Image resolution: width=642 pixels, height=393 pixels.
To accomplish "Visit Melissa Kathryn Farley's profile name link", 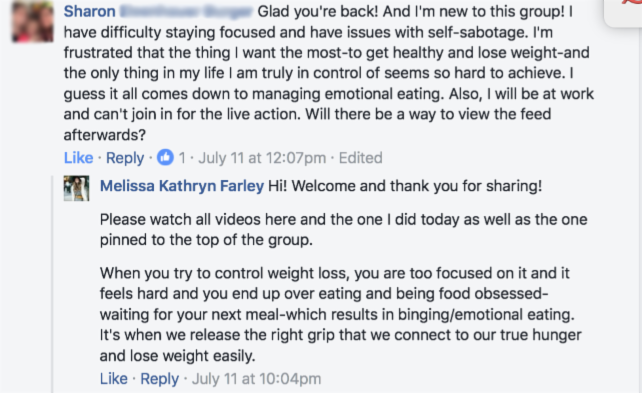I will [x=182, y=186].
